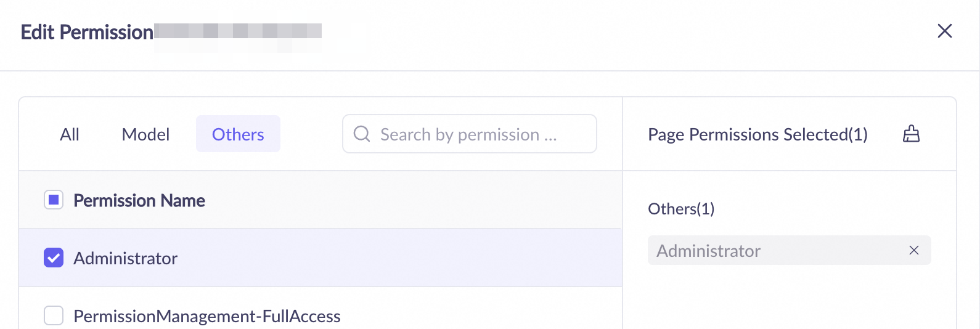
Task: Click the blurred name beside the dialog title
Action: tap(238, 32)
